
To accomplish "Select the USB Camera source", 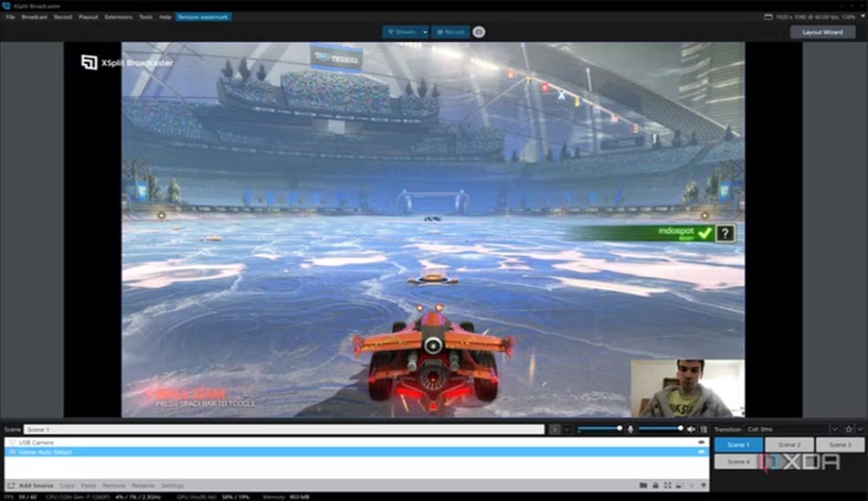I will click(x=356, y=442).
